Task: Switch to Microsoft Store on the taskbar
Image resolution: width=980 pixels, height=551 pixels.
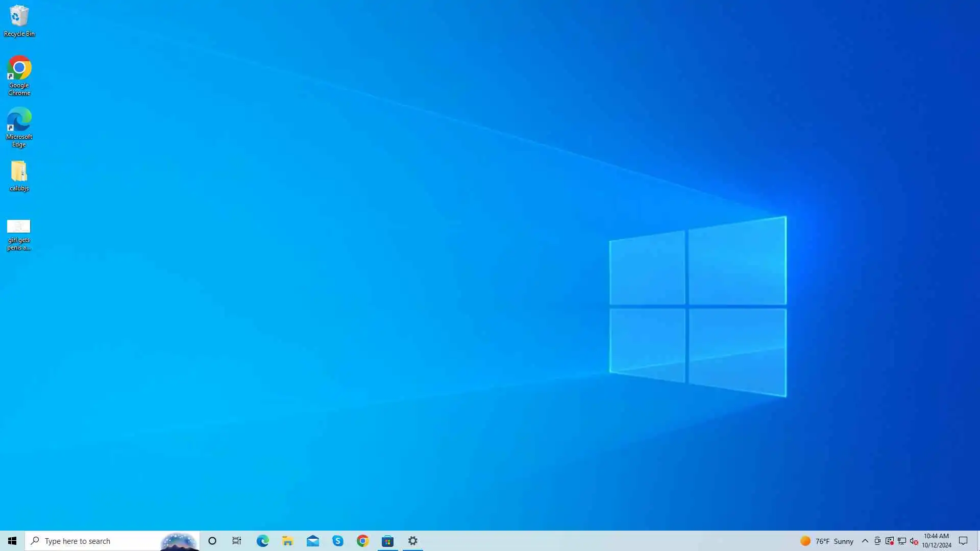Action: pos(387,541)
